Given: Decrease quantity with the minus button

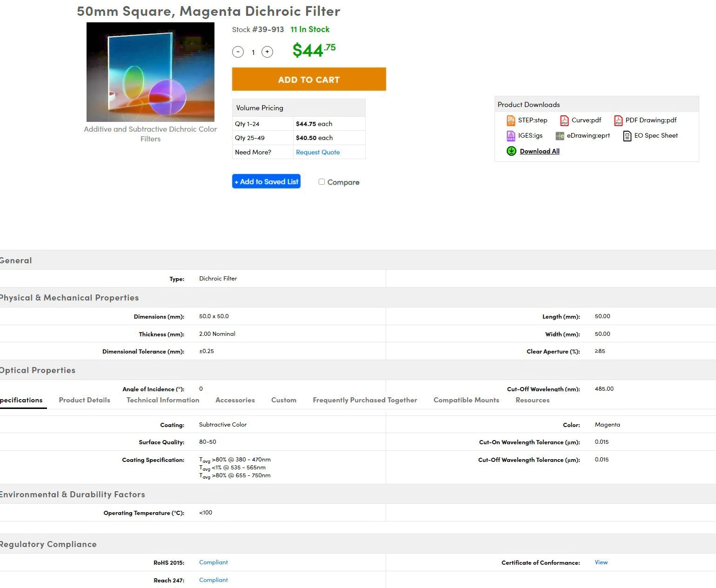Looking at the screenshot, I should 238,52.
